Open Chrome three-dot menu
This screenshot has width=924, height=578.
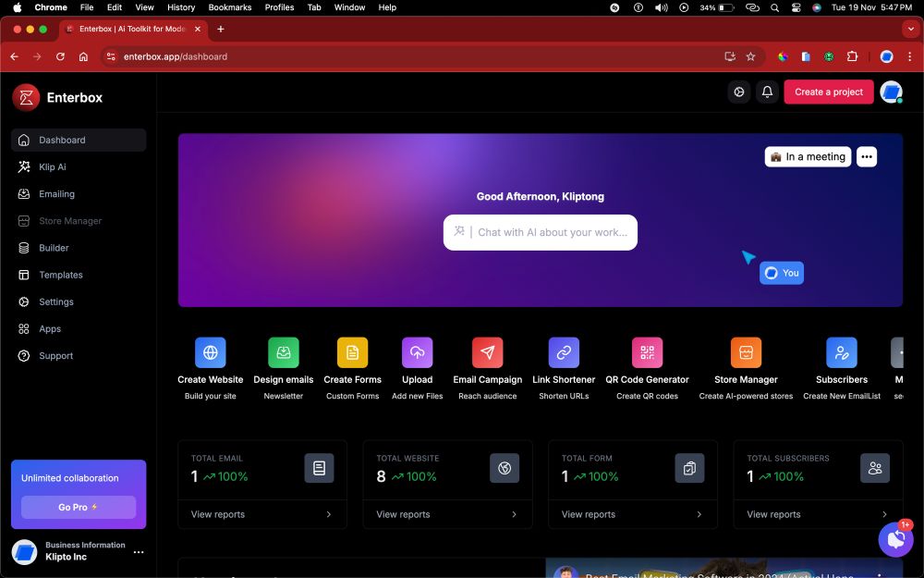pos(909,56)
